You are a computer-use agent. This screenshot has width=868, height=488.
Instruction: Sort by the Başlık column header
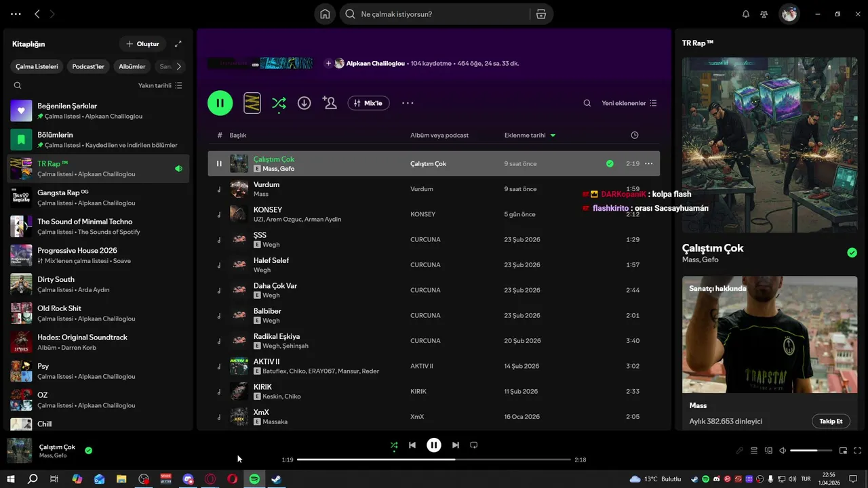pyautogui.click(x=238, y=135)
